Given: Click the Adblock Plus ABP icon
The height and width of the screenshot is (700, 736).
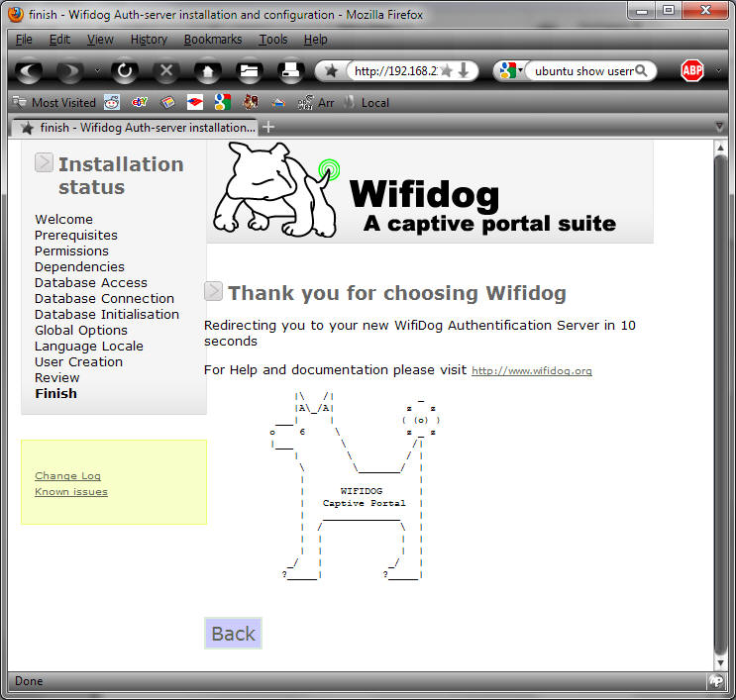Looking at the screenshot, I should (x=691, y=71).
